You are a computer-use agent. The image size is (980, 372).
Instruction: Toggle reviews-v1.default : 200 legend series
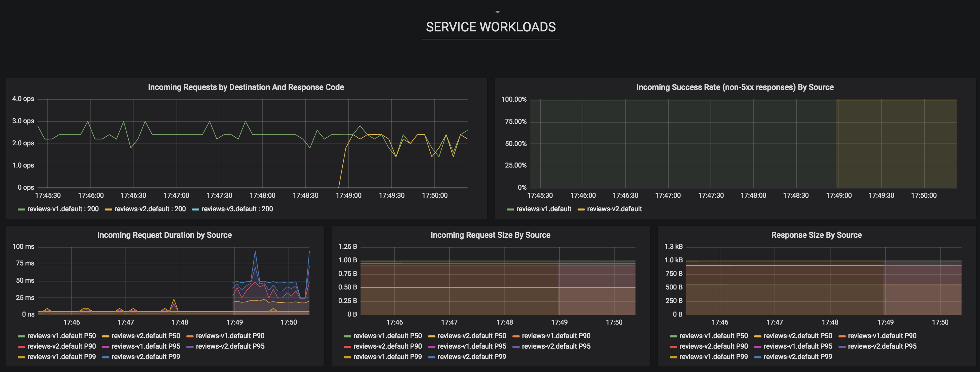pos(63,209)
